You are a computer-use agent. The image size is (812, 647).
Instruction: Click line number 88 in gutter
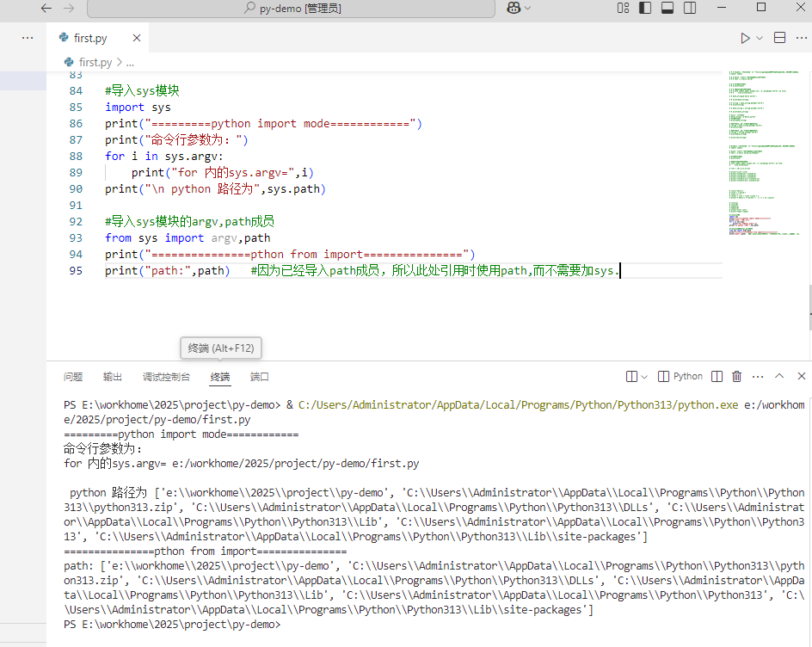click(76, 156)
